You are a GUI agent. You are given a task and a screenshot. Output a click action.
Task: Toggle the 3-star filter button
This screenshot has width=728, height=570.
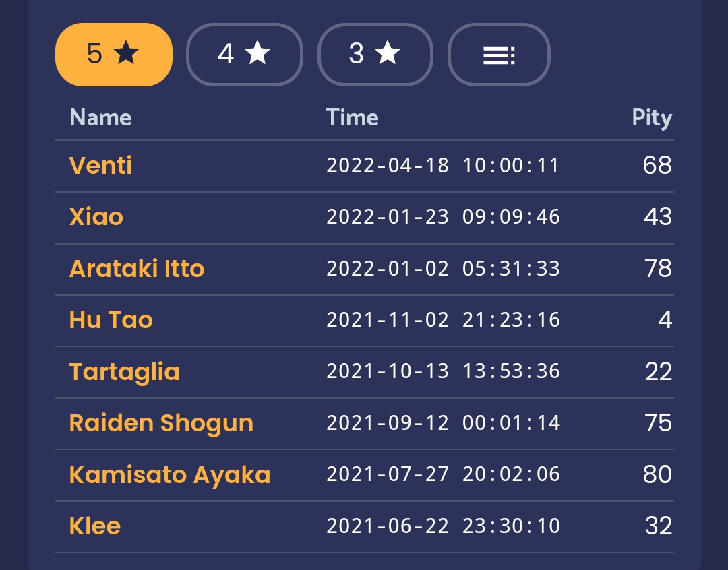coord(375,55)
